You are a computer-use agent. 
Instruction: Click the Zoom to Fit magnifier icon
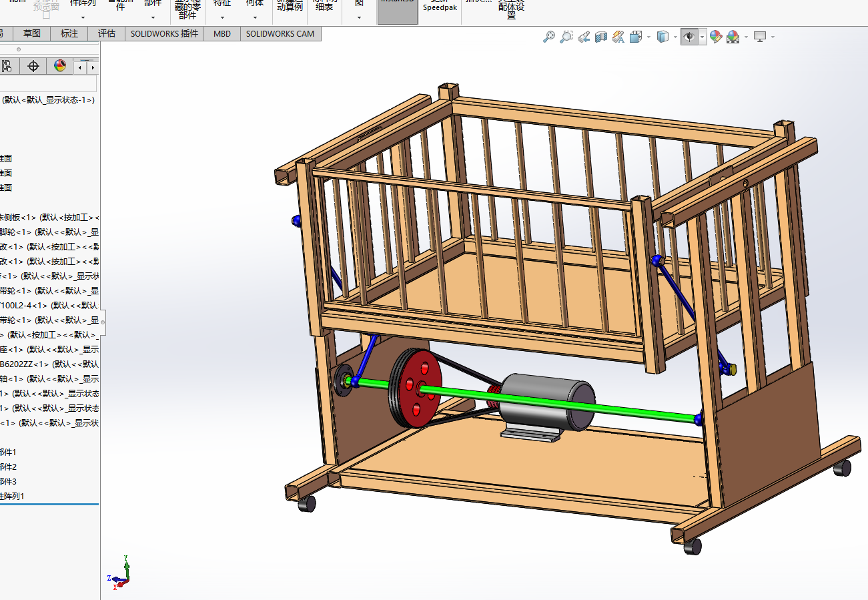[x=549, y=37]
